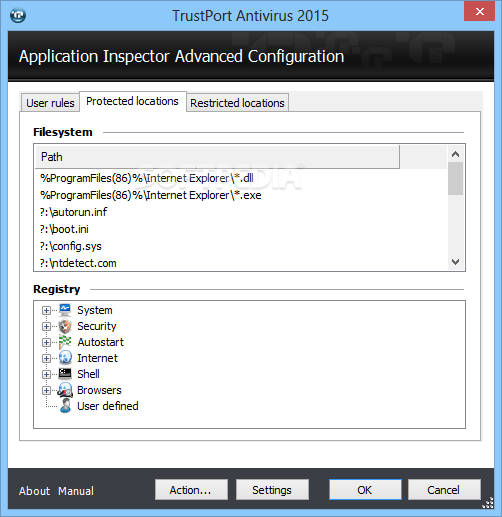Viewport: 502px width, 517px height.
Task: Click the User defined person icon
Action: click(66, 406)
